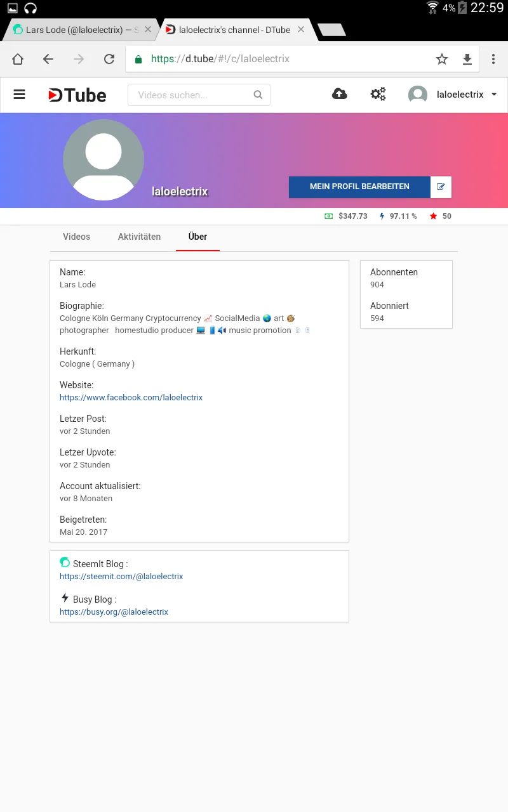The width and height of the screenshot is (508, 812).
Task: Tap the Wi-Fi status icon
Action: [x=433, y=8]
